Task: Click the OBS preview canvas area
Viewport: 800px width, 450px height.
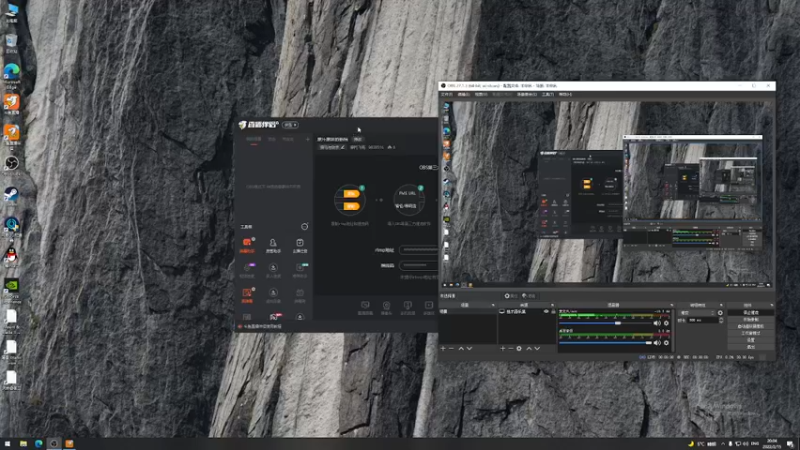Action: 607,194
